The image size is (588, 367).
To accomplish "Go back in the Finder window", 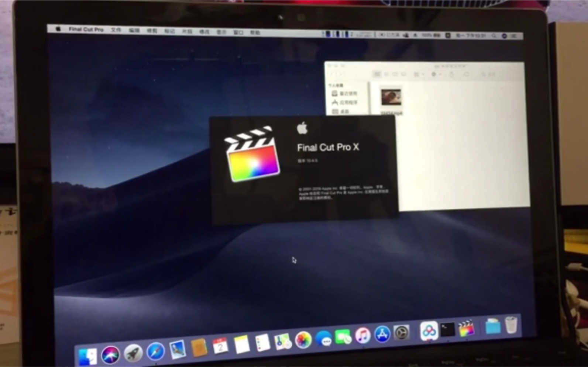I will 332,74.
